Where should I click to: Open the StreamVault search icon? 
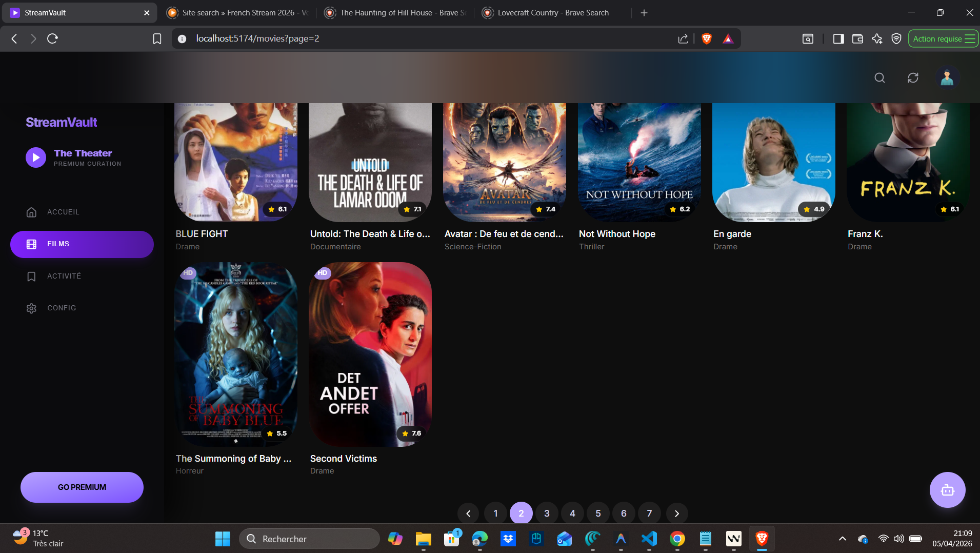[879, 78]
